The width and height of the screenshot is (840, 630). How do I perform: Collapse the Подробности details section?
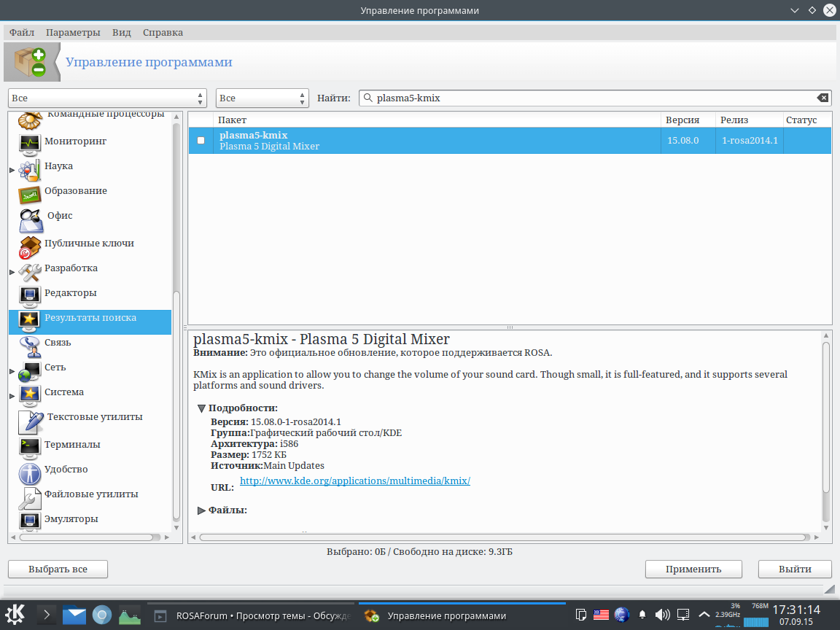point(201,408)
